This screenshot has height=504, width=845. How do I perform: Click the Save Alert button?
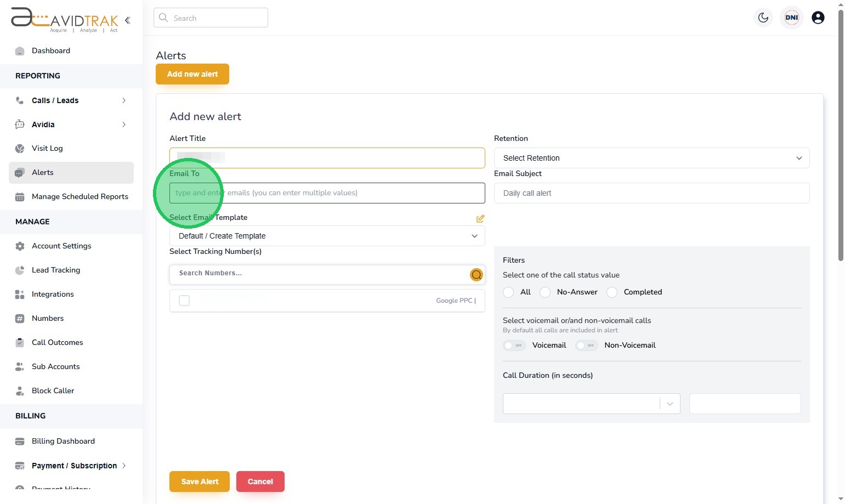(x=200, y=482)
